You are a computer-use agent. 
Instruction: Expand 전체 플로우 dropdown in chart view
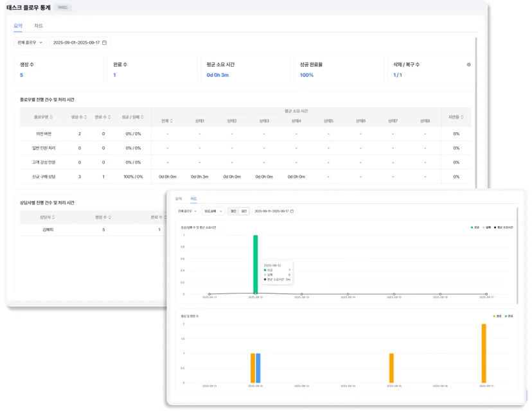187,211
